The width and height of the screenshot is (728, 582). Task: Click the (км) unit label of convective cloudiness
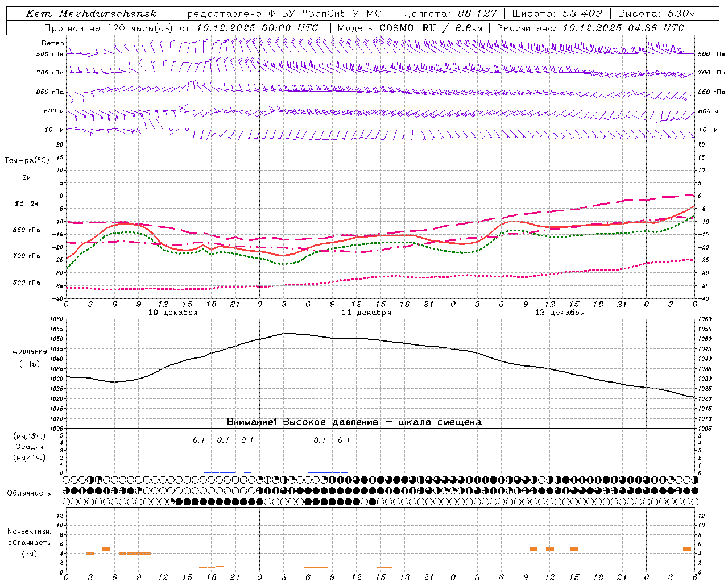(x=30, y=554)
